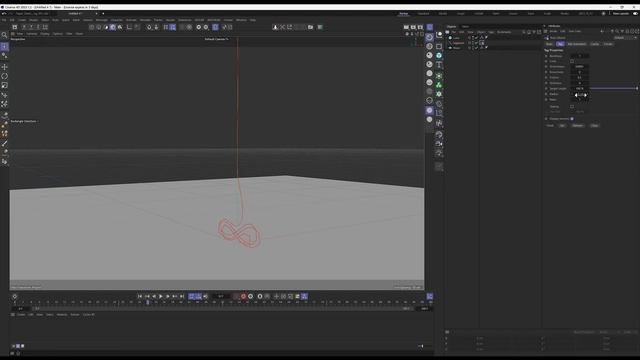Screen dimensions: 640x360
Task: Click the green effector gear icon
Action: [439, 94]
